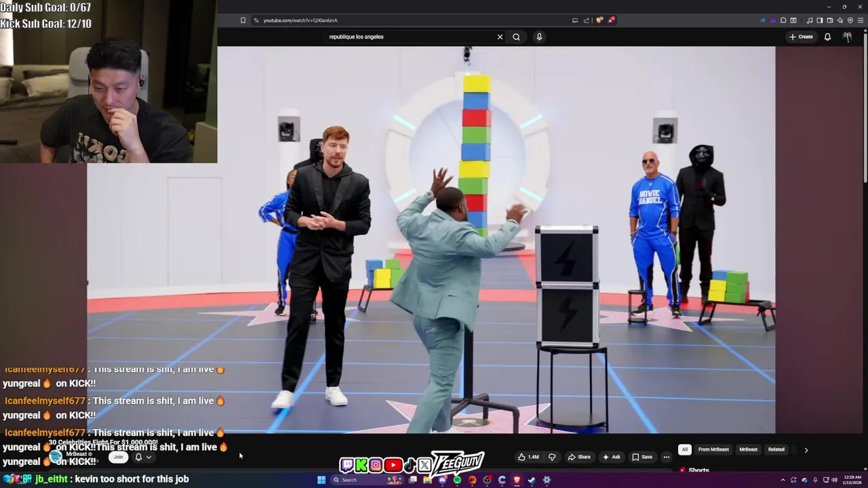Open the Brave Wallet icon
The image size is (868, 488).
click(830, 20)
